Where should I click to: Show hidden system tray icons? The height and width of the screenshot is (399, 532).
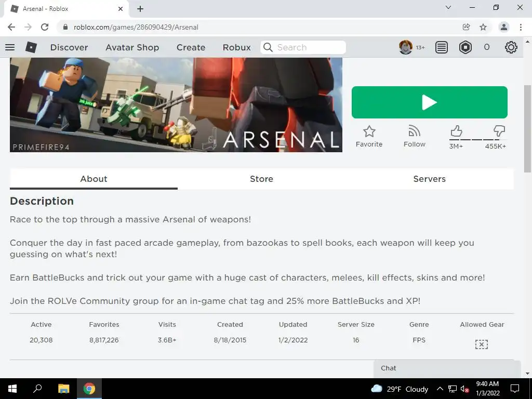coord(440,389)
